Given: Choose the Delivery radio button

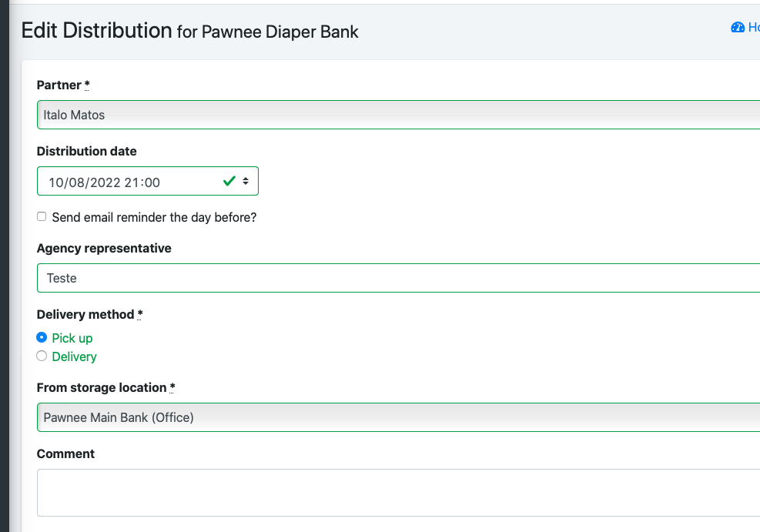Looking at the screenshot, I should coord(42,356).
